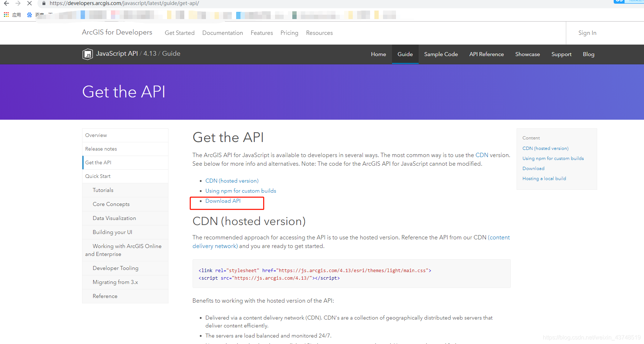This screenshot has width=644, height=344.
Task: Open Reference in the sidebar
Action: [125, 296]
